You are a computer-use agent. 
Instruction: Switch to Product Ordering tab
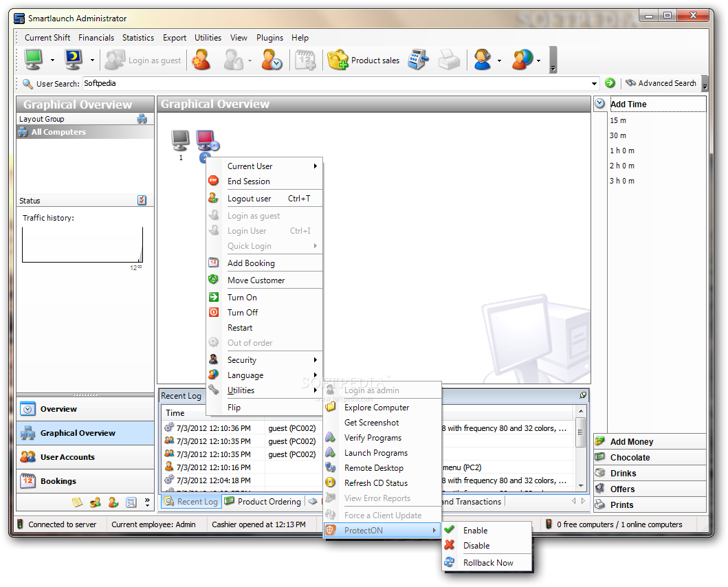coord(263,502)
